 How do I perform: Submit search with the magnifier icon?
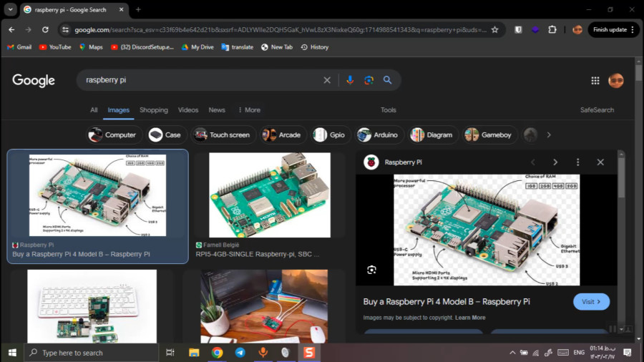[x=387, y=80]
